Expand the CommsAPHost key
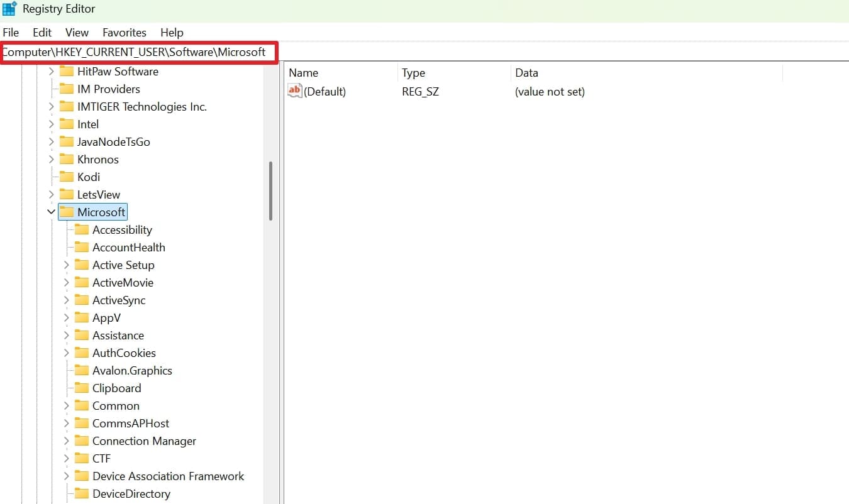The width and height of the screenshot is (849, 504). point(67,423)
